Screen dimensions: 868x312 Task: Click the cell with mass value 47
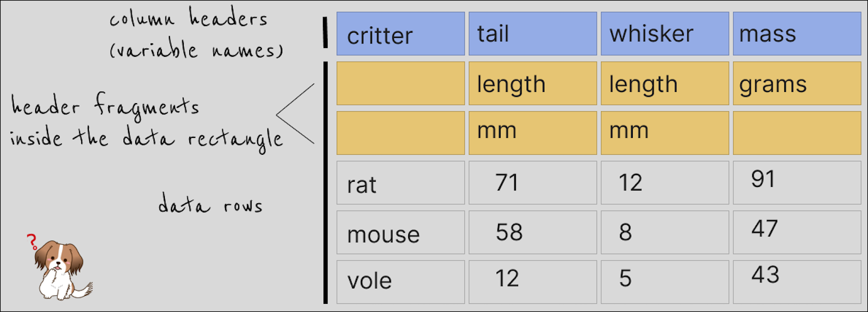[x=797, y=232]
